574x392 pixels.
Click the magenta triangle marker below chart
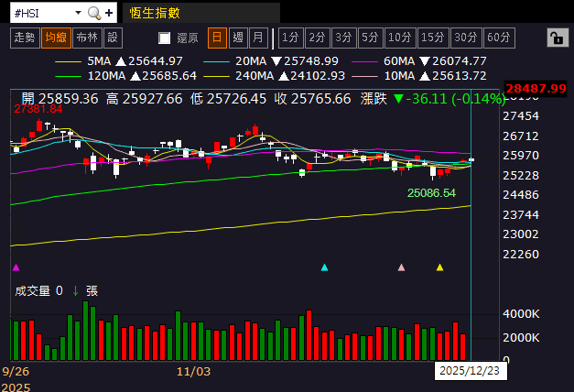[16, 267]
